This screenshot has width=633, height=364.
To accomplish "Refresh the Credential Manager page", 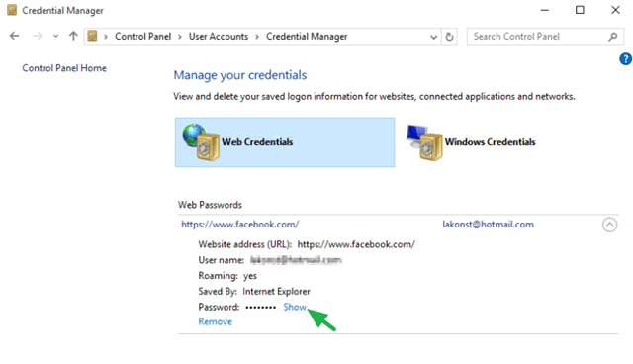I will [x=449, y=37].
